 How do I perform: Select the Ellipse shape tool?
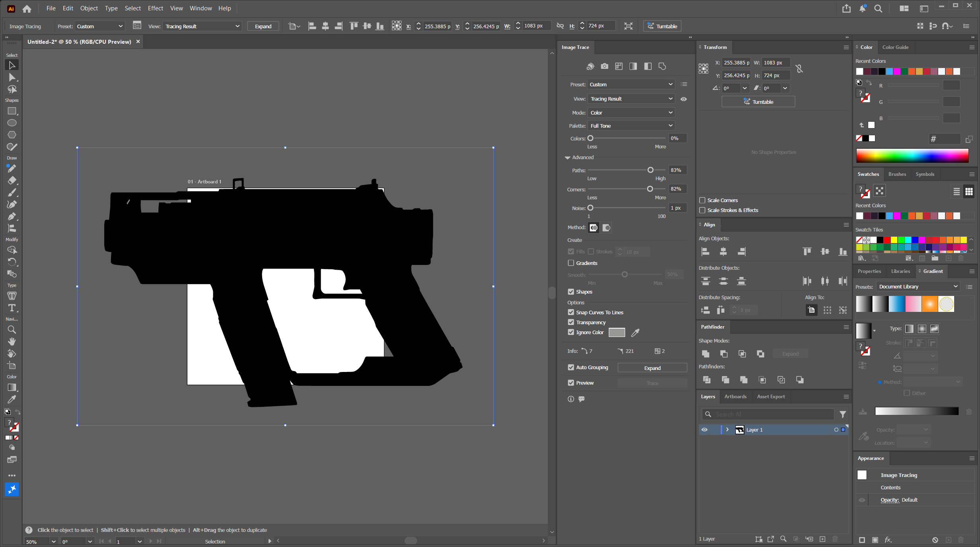[12, 123]
